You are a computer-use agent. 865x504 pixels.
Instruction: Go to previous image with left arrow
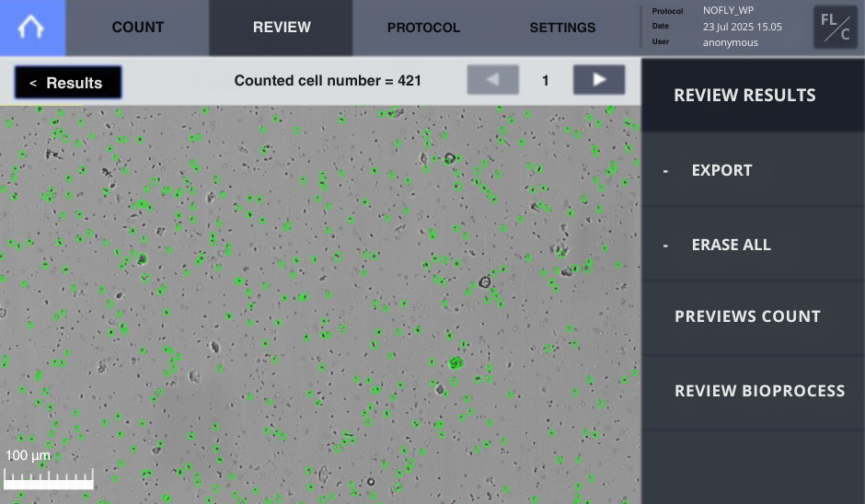pos(493,80)
